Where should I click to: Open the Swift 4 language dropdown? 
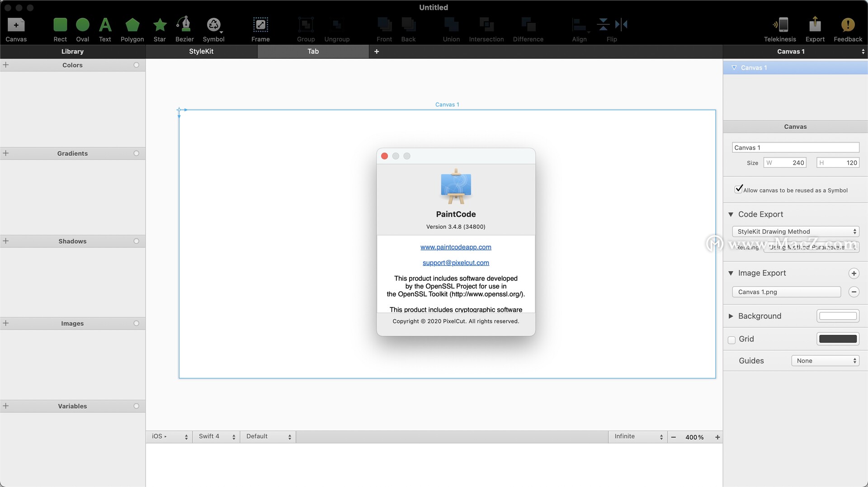pos(217,436)
